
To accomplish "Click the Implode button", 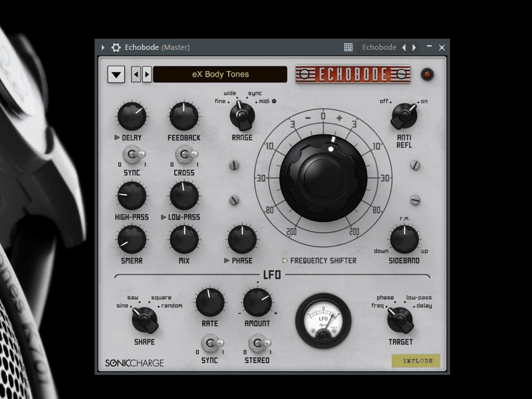I will tap(416, 360).
